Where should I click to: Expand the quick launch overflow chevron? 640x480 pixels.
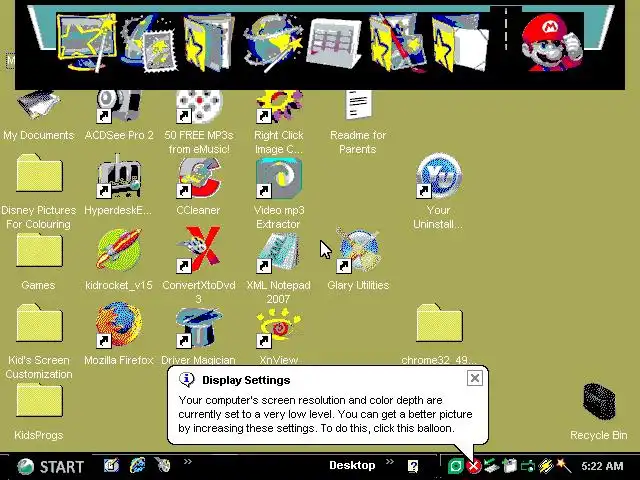click(188, 462)
